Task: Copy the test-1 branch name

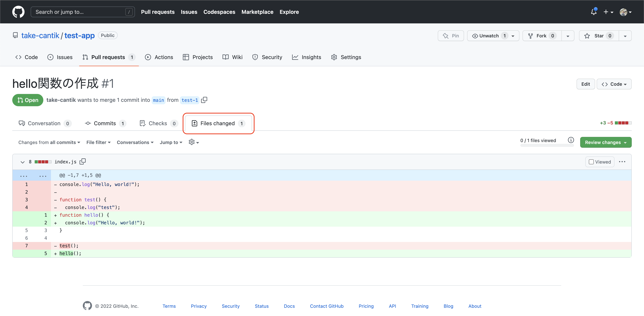Action: pyautogui.click(x=204, y=100)
